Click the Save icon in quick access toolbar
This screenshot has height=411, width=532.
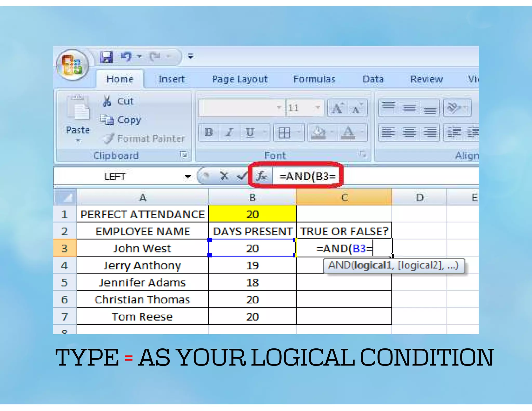(107, 57)
